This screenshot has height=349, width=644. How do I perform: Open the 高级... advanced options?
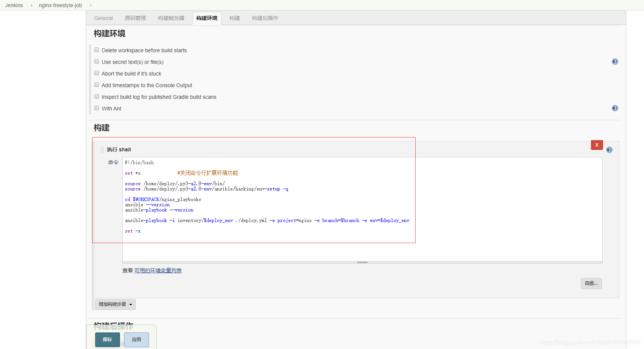point(591,283)
